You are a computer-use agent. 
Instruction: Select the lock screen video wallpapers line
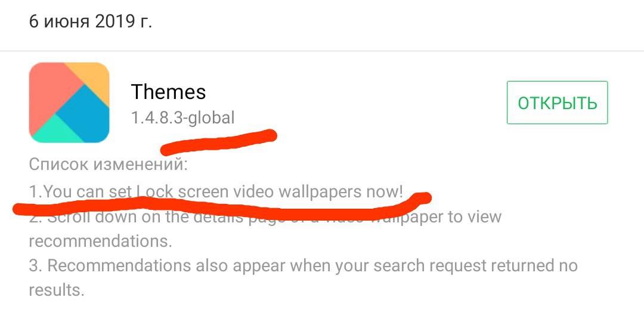216,191
